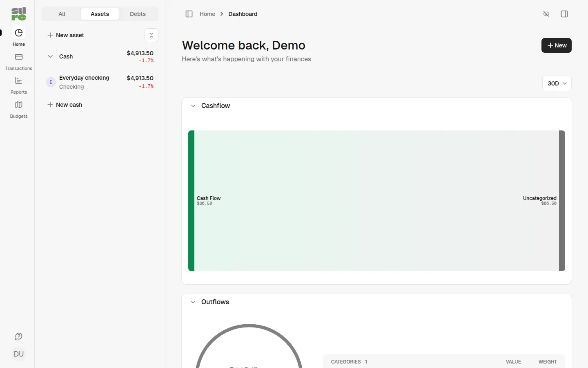588x368 pixels.
Task: Collapse the Cash account group
Action: [50, 56]
